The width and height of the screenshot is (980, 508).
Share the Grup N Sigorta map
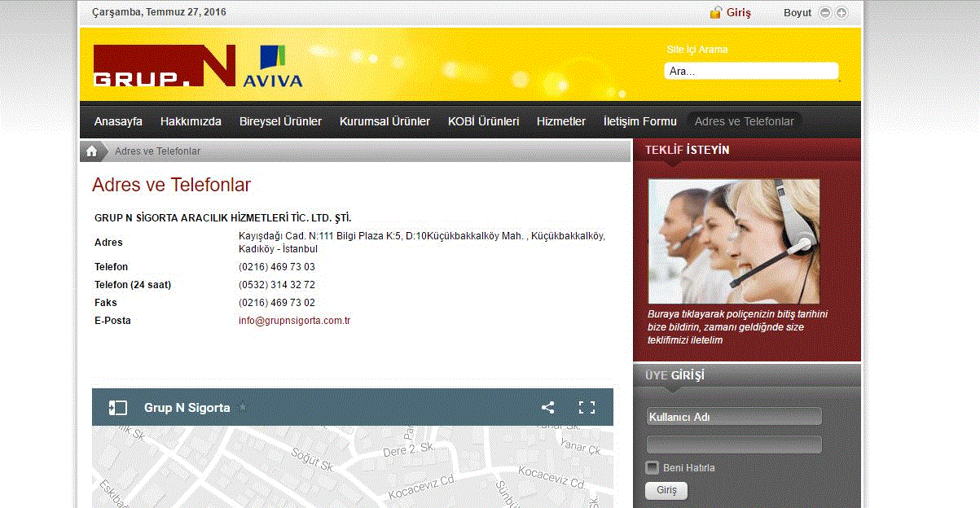(547, 407)
